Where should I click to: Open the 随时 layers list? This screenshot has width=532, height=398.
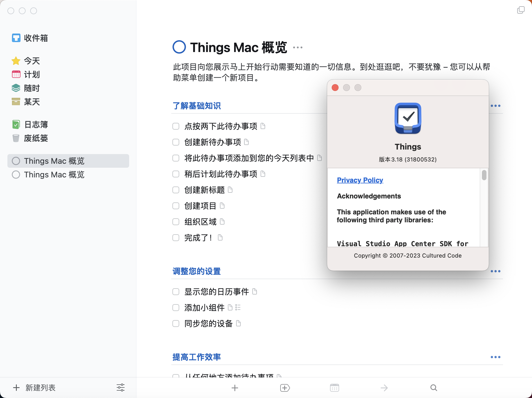(26, 88)
